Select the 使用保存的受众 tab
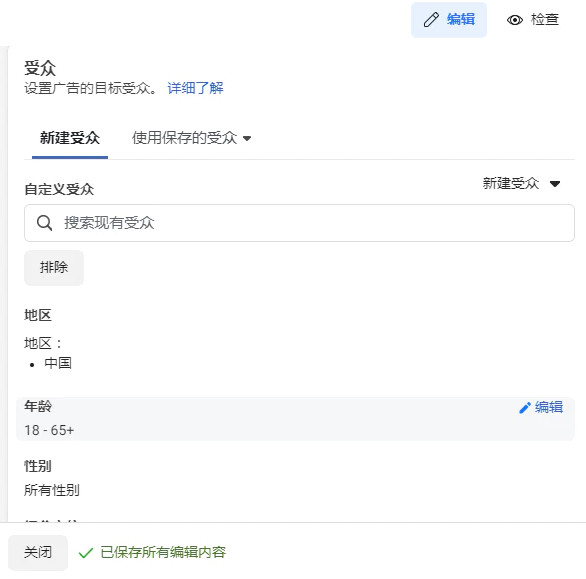This screenshot has width=586, height=579. (191, 138)
